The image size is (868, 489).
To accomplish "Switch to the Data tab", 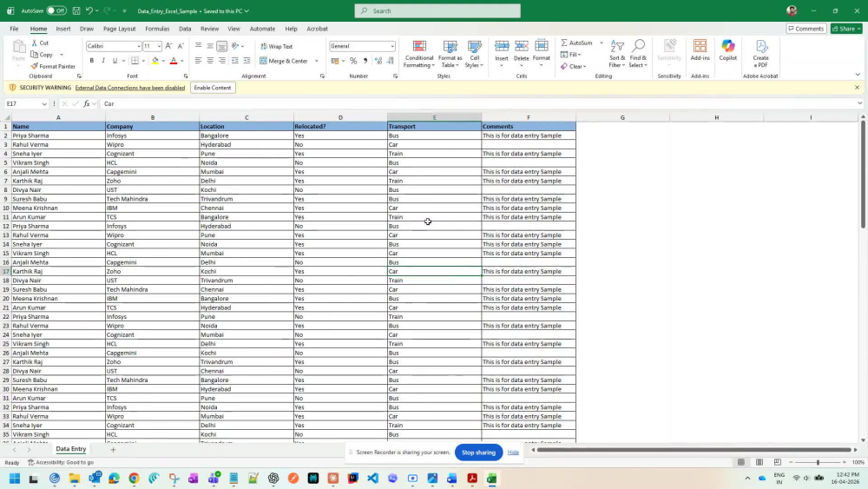I will (x=185, y=29).
